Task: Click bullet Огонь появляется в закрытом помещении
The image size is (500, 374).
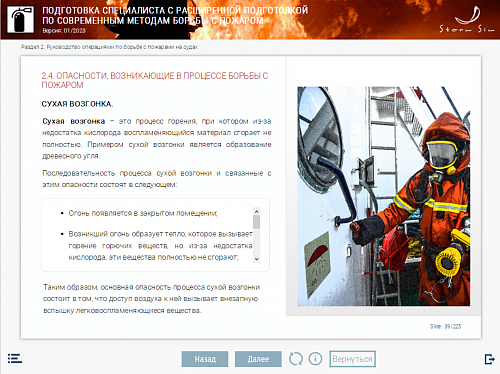Action: pyautogui.click(x=143, y=213)
